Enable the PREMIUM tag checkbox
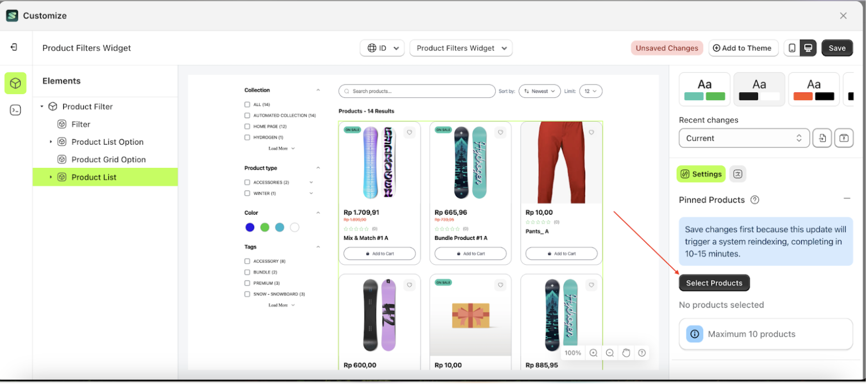868x386 pixels. click(247, 284)
